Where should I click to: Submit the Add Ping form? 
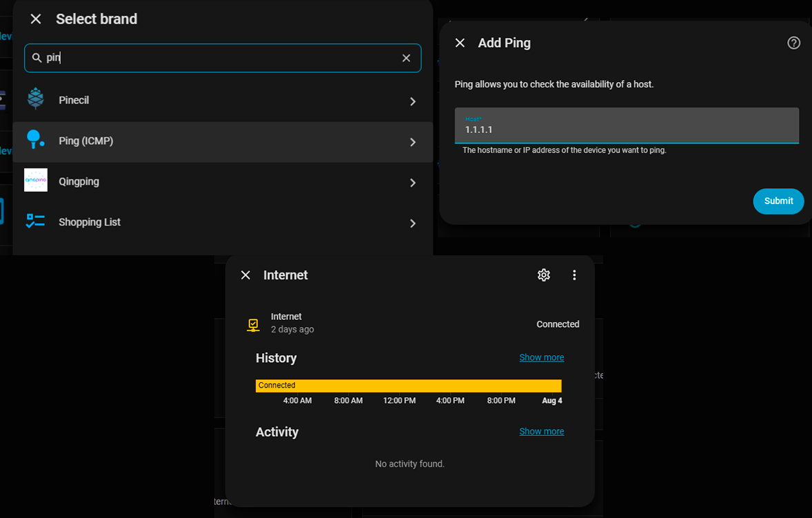(x=778, y=201)
